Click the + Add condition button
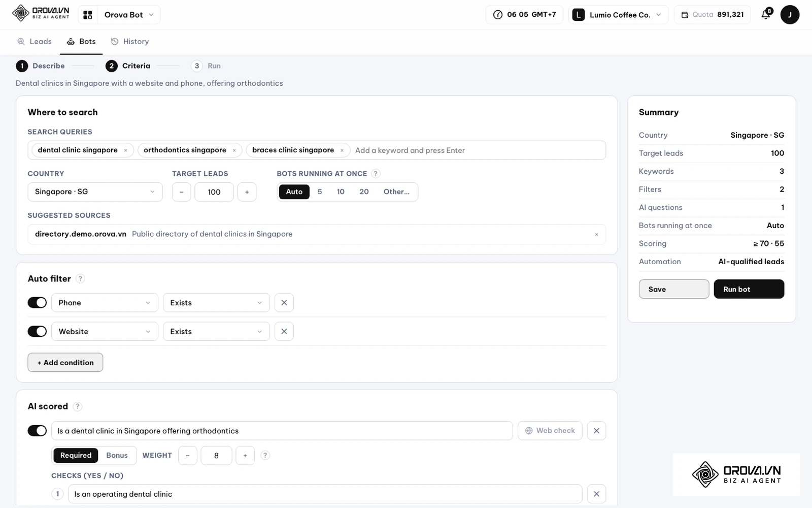The width and height of the screenshot is (812, 508). pos(65,363)
